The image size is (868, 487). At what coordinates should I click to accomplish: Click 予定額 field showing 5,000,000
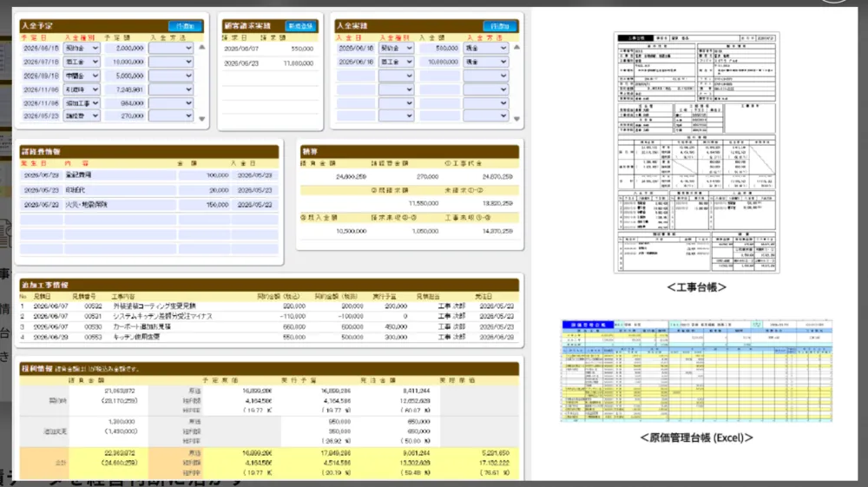[124, 76]
